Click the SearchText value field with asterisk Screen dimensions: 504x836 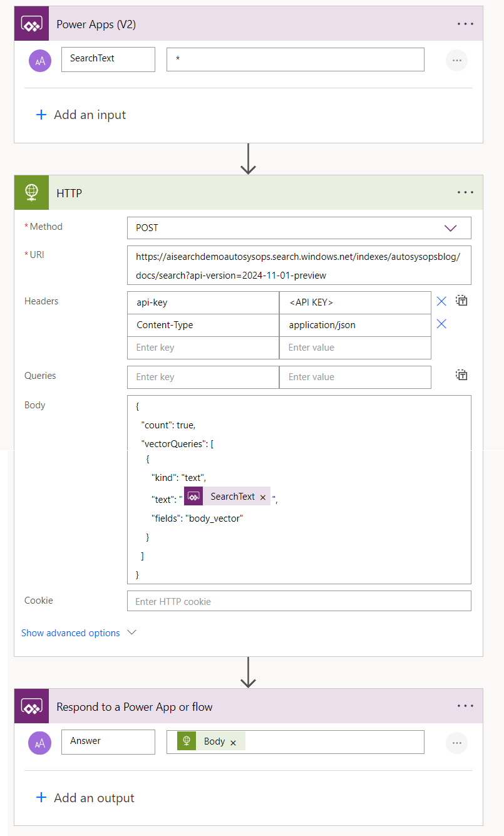click(296, 59)
